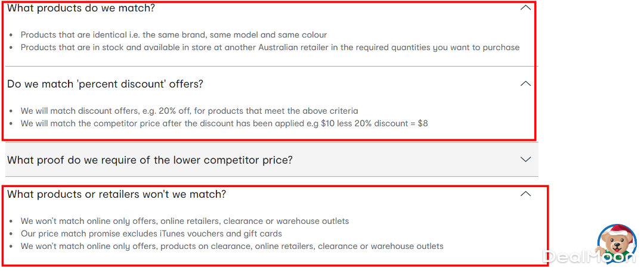Click the first 'We won't match online only offers' bullet
The height and width of the screenshot is (271, 644).
185,221
